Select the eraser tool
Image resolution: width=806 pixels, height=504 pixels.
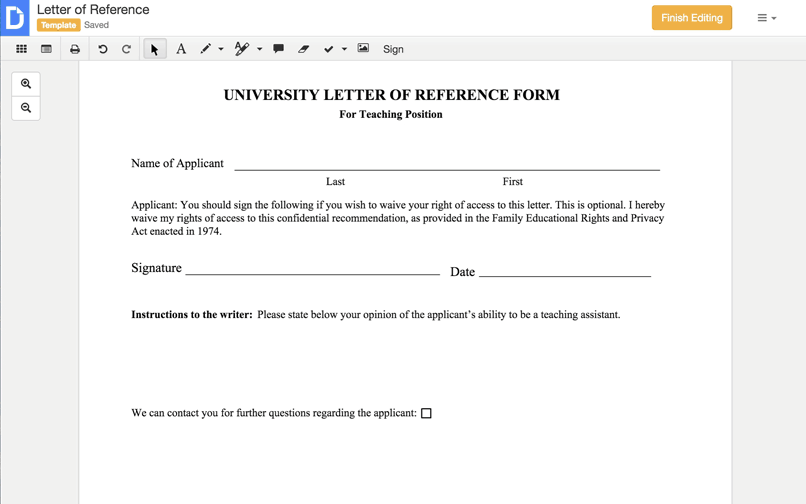(303, 49)
